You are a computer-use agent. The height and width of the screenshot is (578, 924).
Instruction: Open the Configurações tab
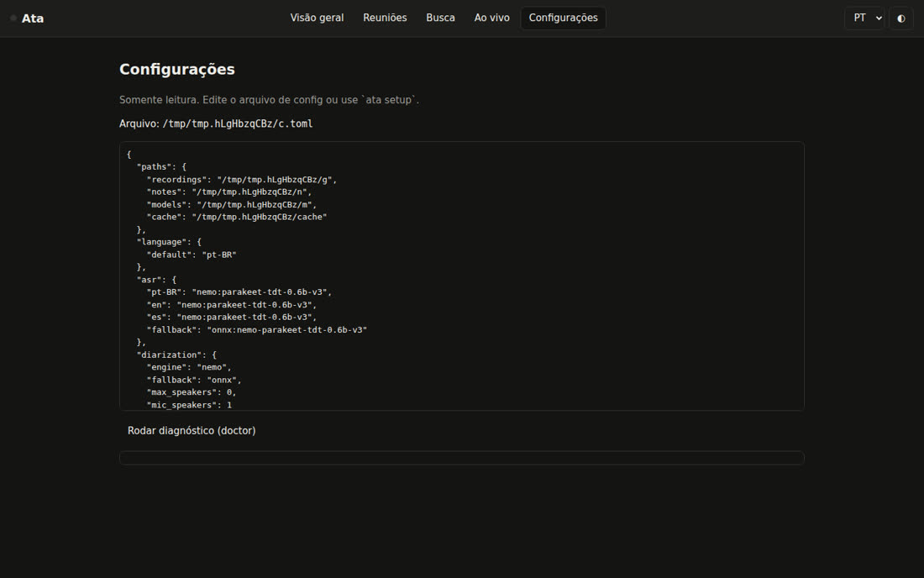click(x=563, y=18)
